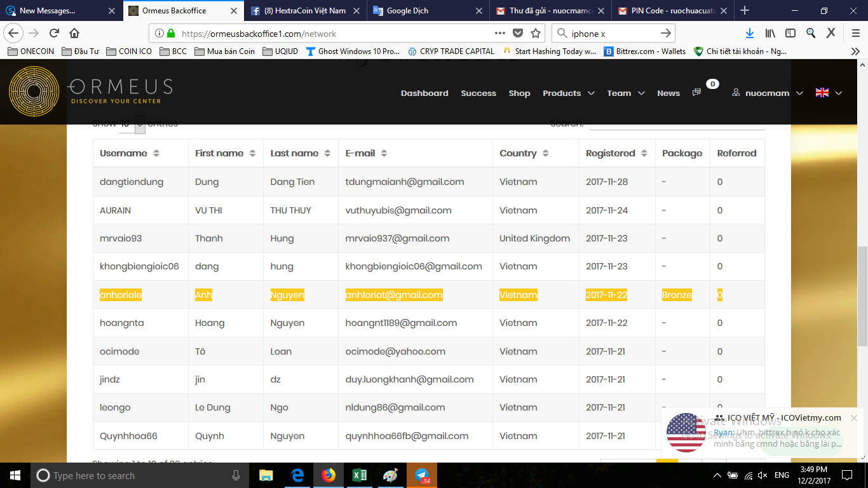
Task: Open the Windows Start menu
Action: coord(15,475)
